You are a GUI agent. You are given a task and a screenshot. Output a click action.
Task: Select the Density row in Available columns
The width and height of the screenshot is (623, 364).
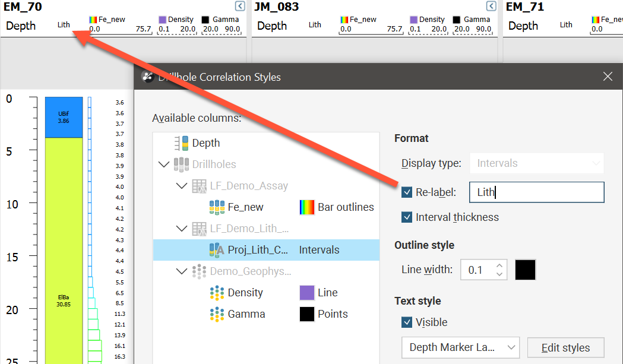245,293
